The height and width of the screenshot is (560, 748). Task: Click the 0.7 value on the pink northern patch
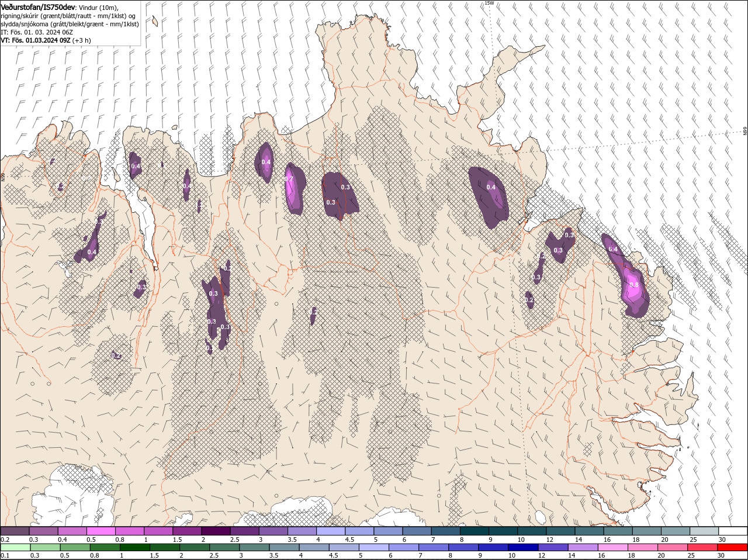pyautogui.click(x=289, y=179)
